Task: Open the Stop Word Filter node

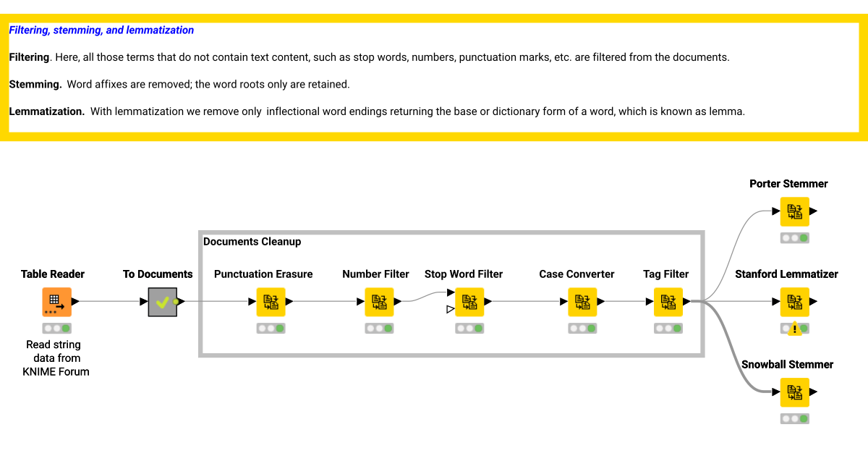Action: pyautogui.click(x=469, y=302)
